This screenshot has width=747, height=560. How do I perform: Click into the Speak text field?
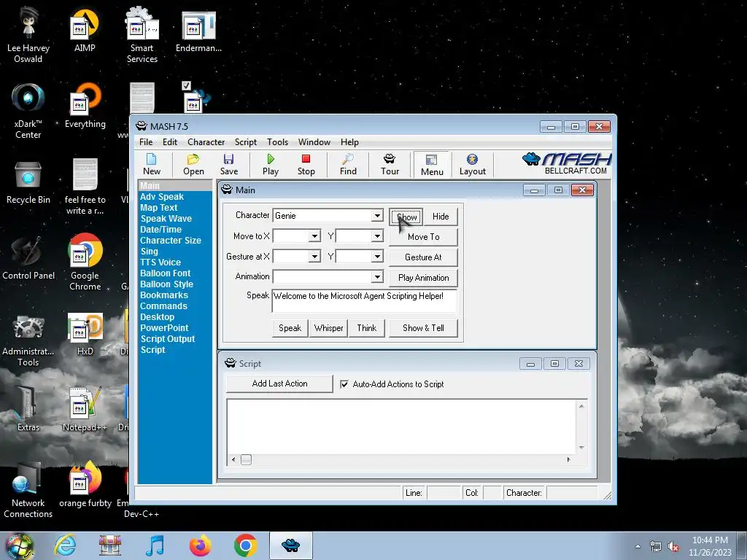coord(365,301)
